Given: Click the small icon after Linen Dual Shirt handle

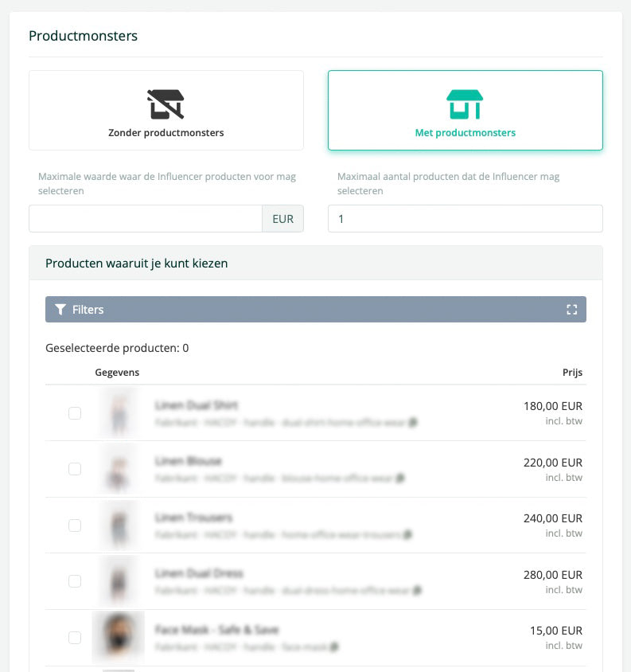Looking at the screenshot, I should tap(413, 423).
